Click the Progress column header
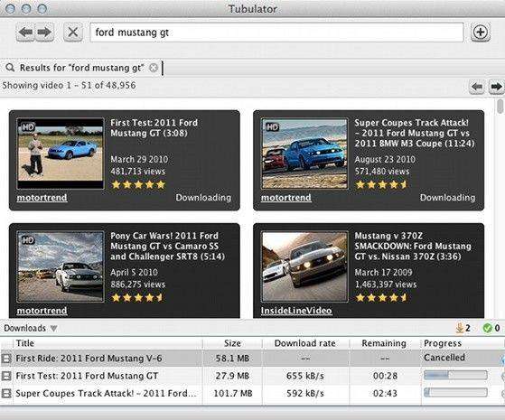 (x=462, y=343)
